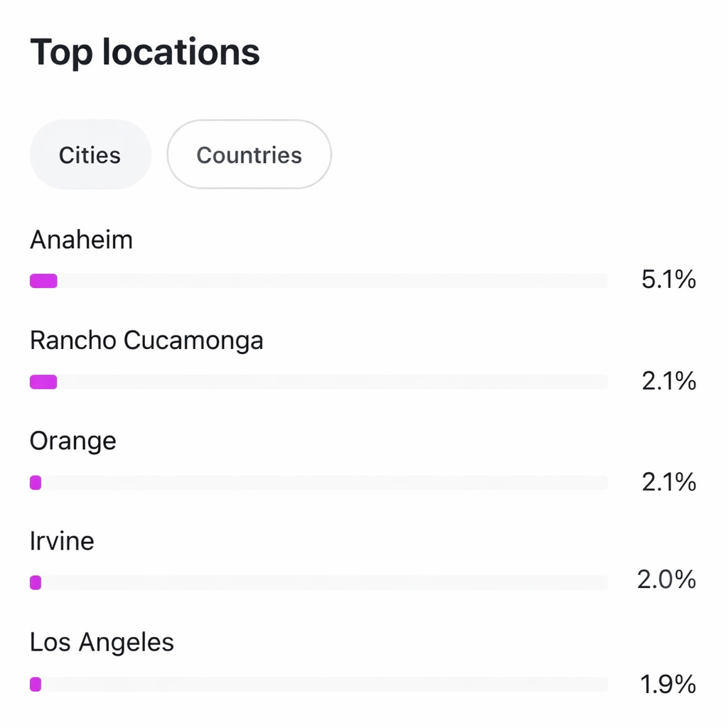Click the Orange progress bar fill

(36, 483)
